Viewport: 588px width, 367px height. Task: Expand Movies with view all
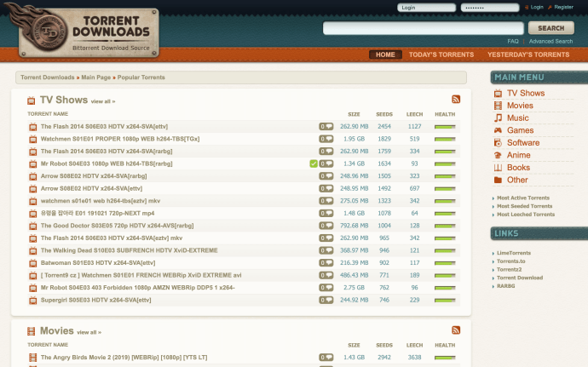[x=89, y=332]
